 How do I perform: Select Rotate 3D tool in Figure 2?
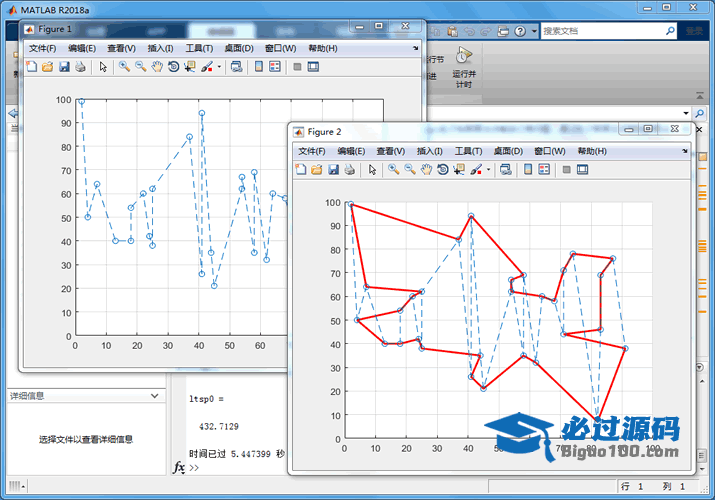(442, 170)
